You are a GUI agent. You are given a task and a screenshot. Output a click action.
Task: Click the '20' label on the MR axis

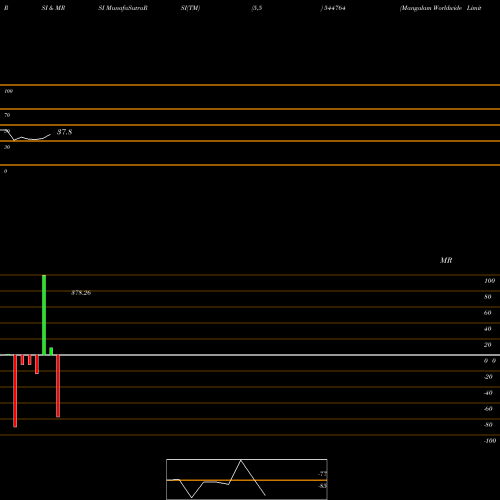[x=488, y=345]
